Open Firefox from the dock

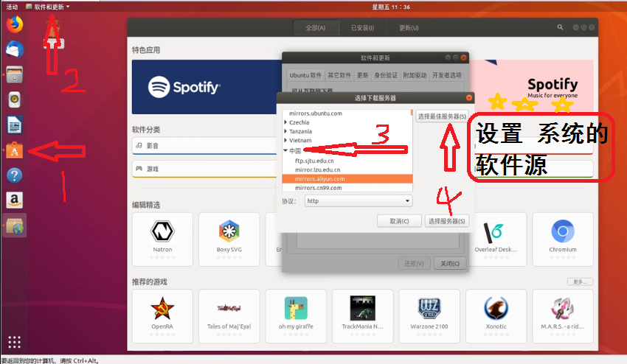pos(15,24)
